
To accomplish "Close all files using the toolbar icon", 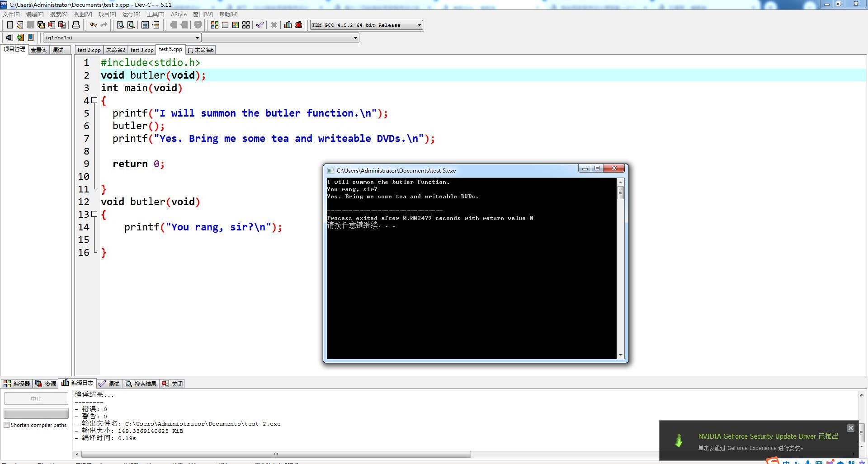I will point(61,25).
